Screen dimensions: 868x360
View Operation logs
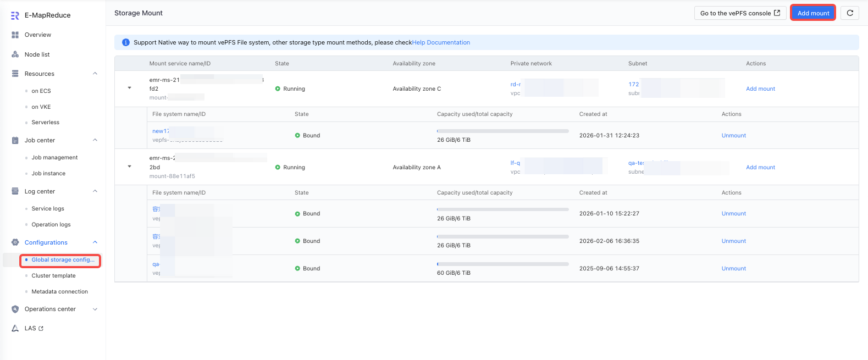(51, 225)
